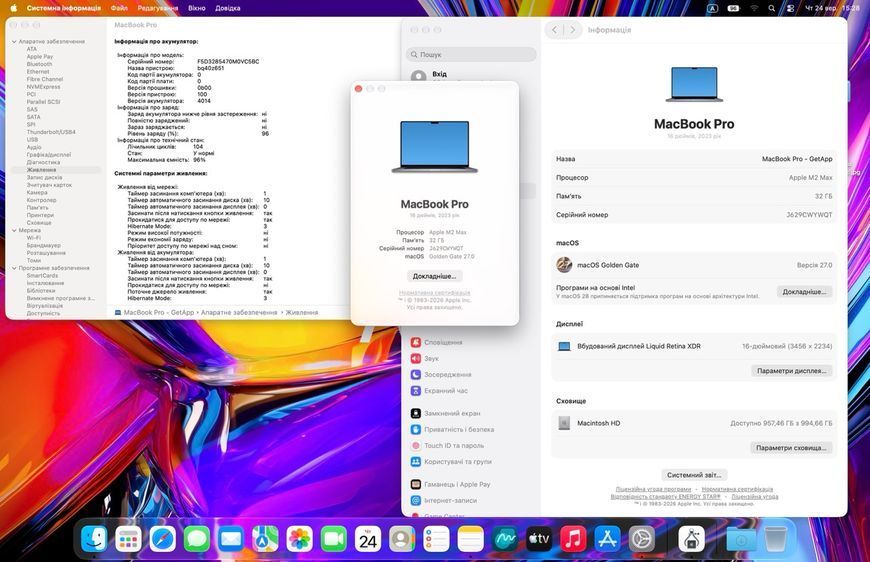Open Maps from the Dock
The width and height of the screenshot is (870, 562).
pyautogui.click(x=265, y=539)
